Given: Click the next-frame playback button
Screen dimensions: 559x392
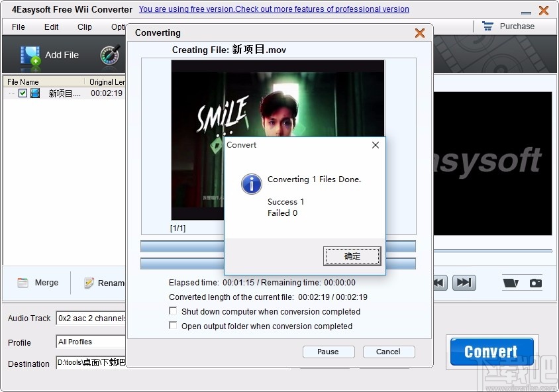Looking at the screenshot, I should click(464, 283).
